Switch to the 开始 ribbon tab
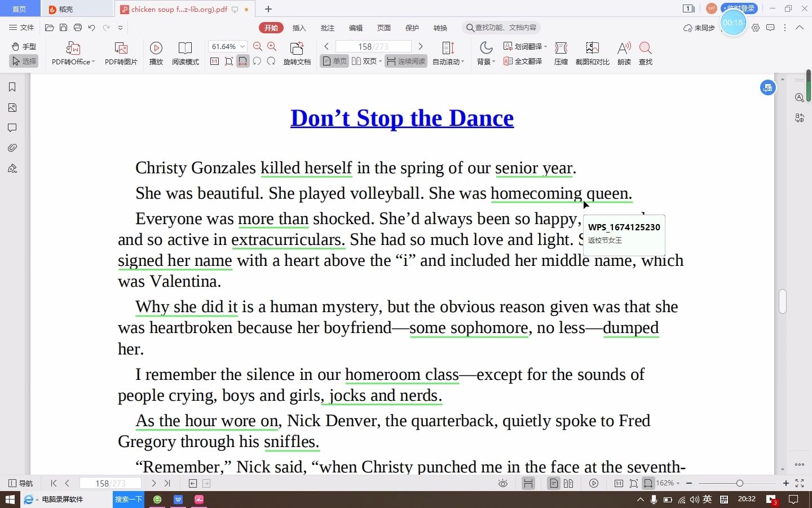The height and width of the screenshot is (508, 812). [x=271, y=28]
